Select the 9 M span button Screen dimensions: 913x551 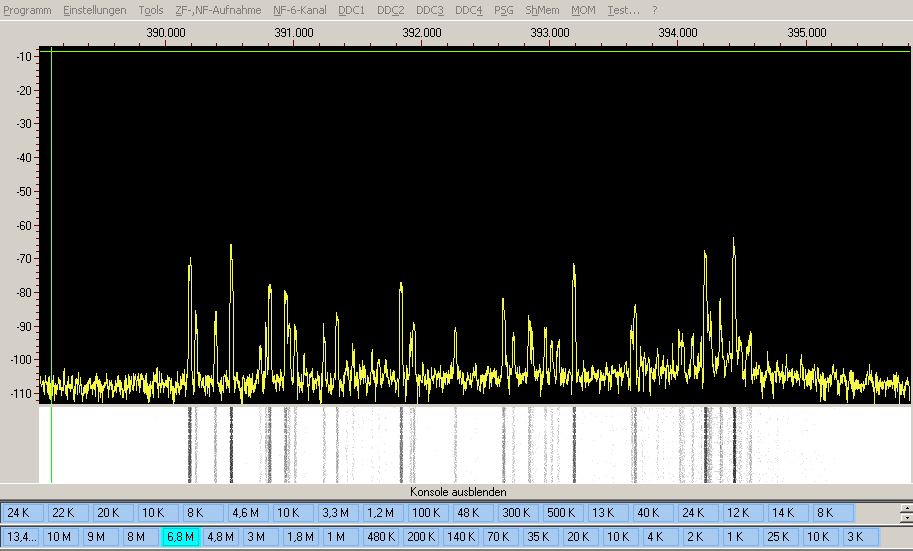(x=101, y=536)
